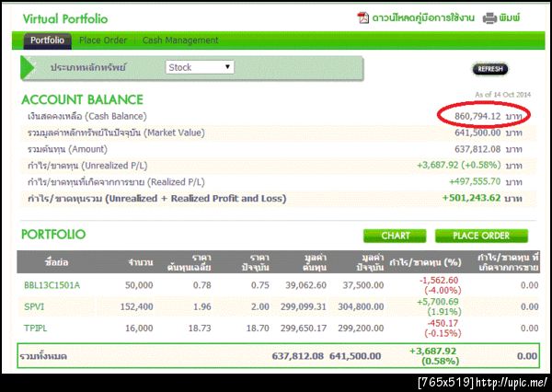Viewport: 552px width, 392px height.
Task: Click the ชื่อย่อ column header
Action: (x=57, y=262)
